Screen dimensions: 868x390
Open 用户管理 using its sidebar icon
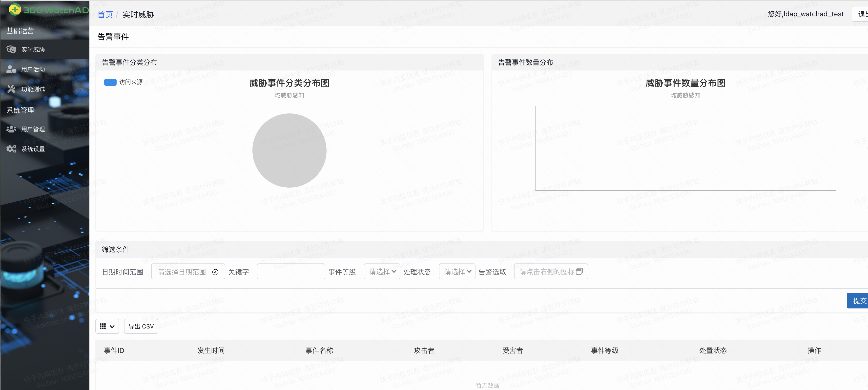11,129
